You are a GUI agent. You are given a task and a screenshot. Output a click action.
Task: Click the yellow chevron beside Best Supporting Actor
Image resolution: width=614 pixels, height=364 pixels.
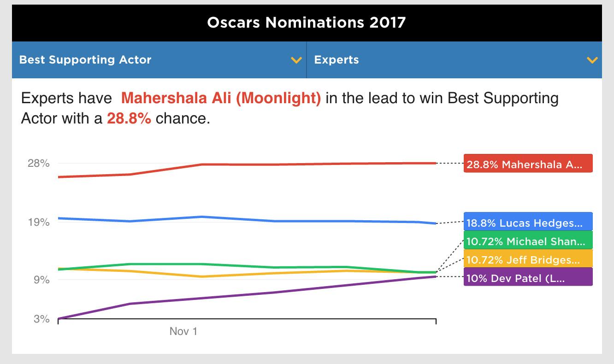click(296, 60)
